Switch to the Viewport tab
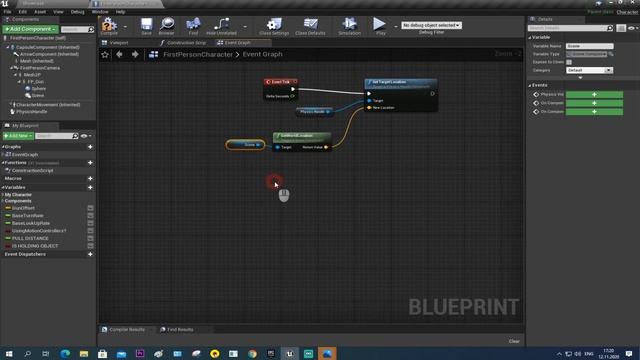Image resolution: width=640 pixels, height=360 pixels. (118, 42)
